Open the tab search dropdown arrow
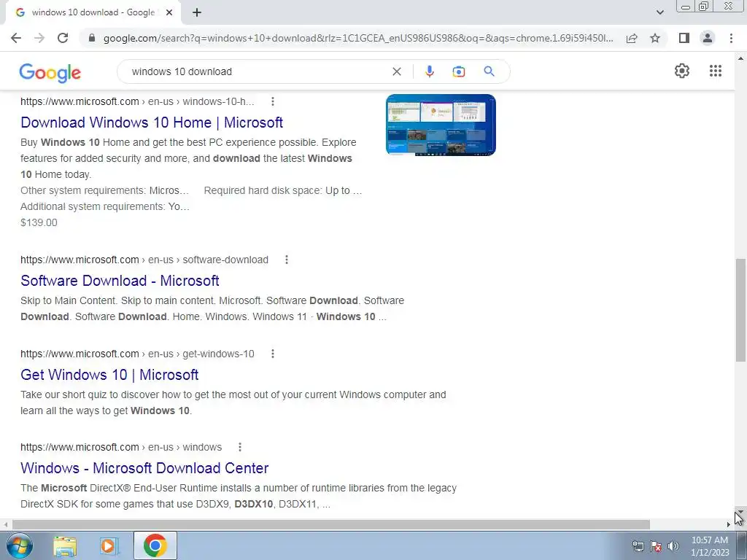The width and height of the screenshot is (747, 560). 659,12
